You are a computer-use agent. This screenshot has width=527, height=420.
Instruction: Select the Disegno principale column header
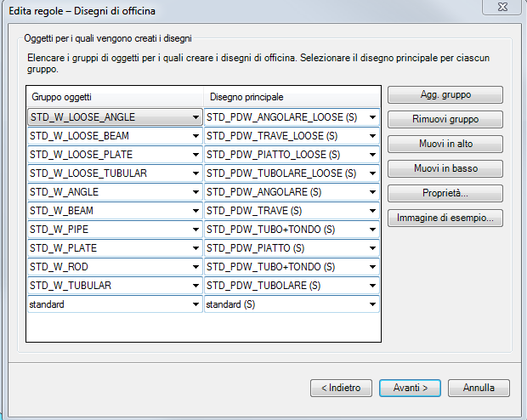[x=292, y=98]
